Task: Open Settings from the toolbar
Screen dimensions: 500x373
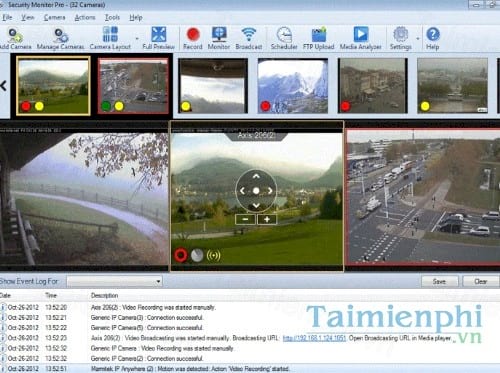Action: tap(401, 39)
